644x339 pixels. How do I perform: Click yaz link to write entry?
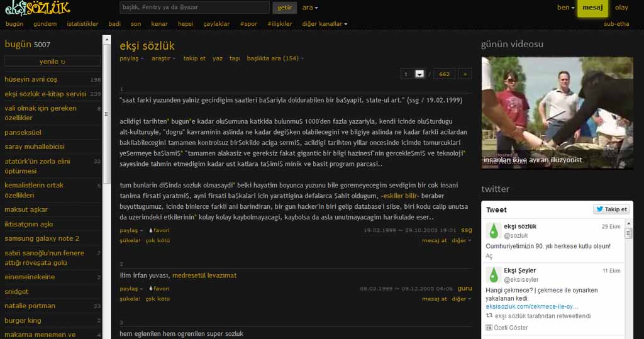218,58
